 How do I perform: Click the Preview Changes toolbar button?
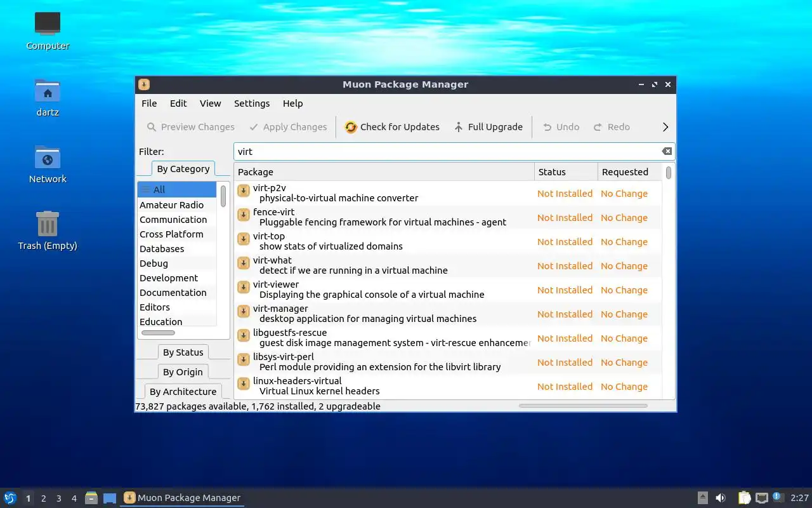(x=191, y=127)
